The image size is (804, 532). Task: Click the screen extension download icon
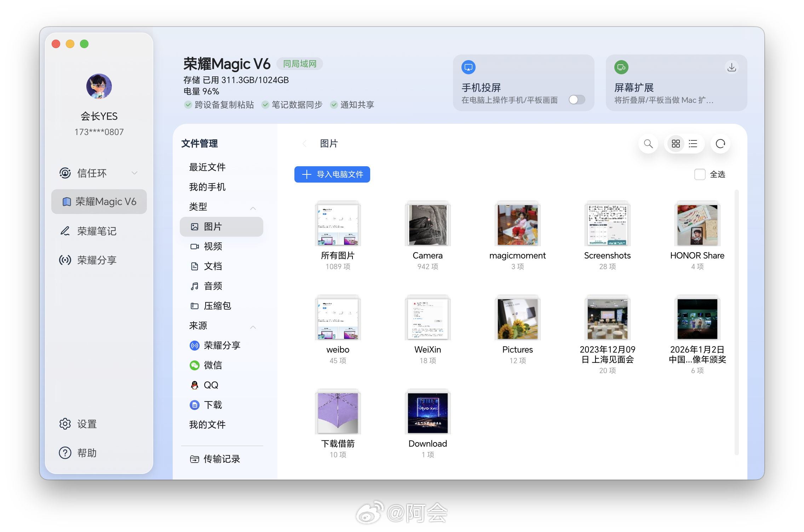click(731, 67)
